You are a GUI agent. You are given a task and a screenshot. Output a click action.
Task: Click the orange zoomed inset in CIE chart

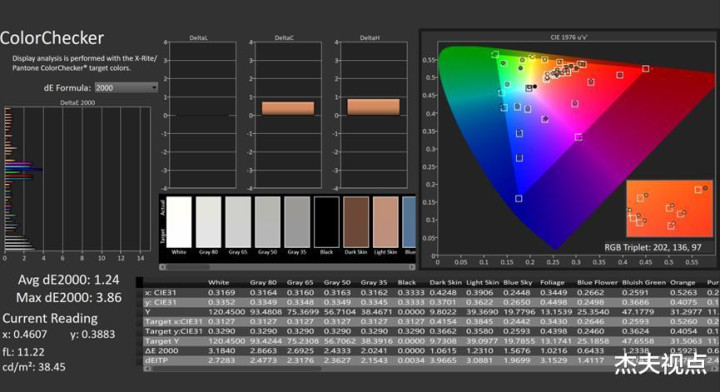tap(669, 208)
